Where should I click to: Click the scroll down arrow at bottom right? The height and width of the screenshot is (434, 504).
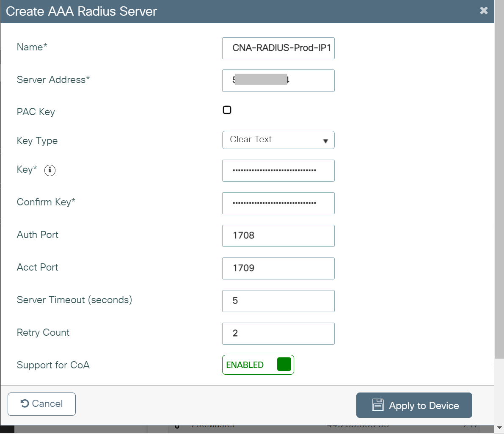(x=499, y=428)
